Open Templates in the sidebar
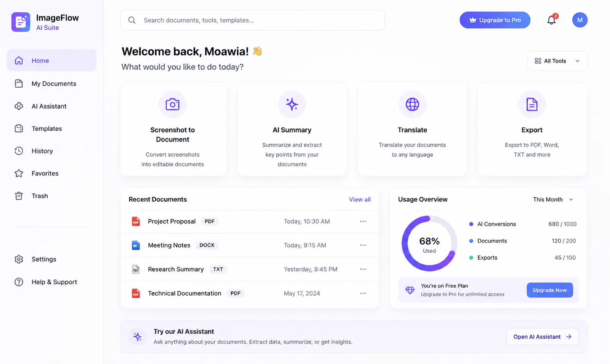The image size is (610, 364). point(51,128)
